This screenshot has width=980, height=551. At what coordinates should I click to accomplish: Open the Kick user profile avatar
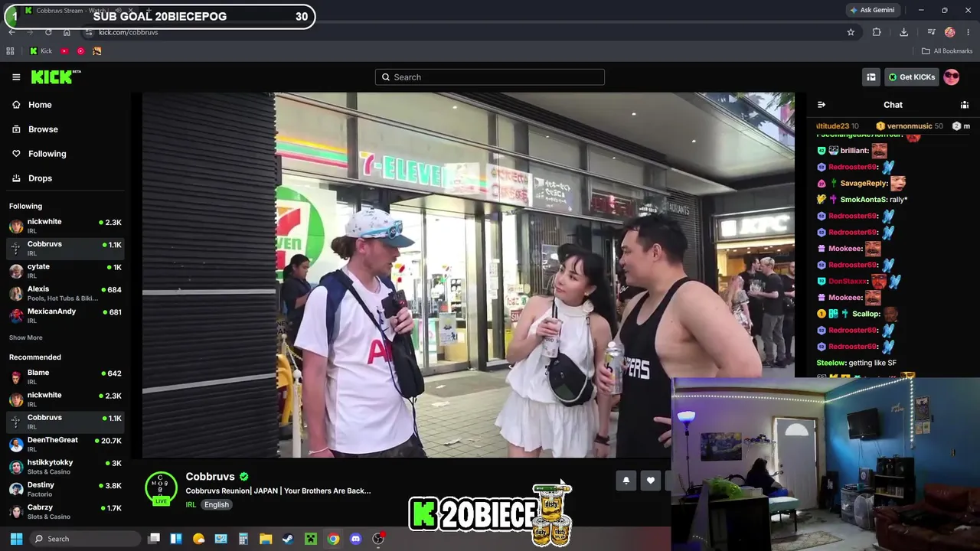(x=951, y=77)
